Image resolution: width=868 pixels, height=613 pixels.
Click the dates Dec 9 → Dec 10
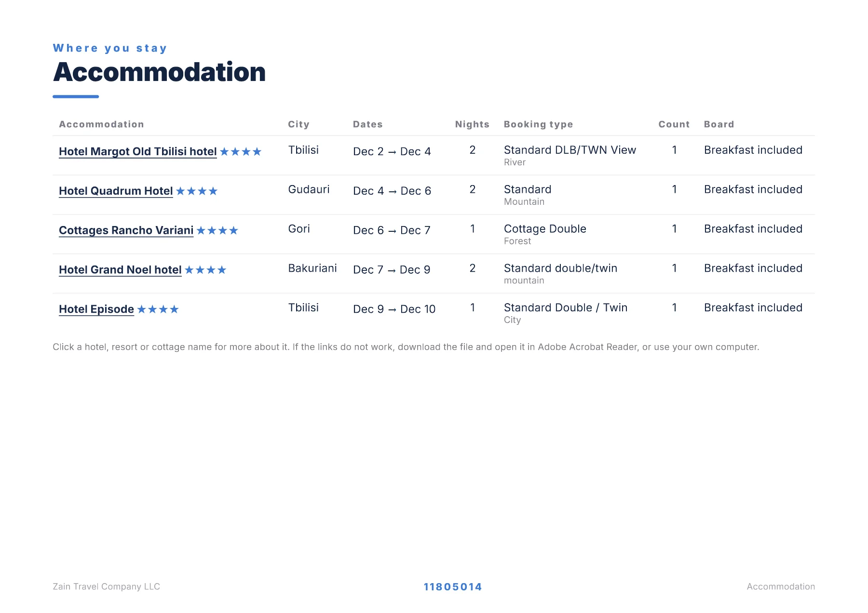pyautogui.click(x=394, y=309)
